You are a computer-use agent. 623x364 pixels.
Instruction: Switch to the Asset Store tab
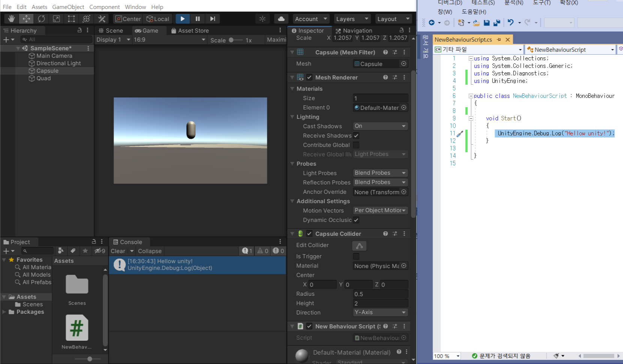(190, 31)
